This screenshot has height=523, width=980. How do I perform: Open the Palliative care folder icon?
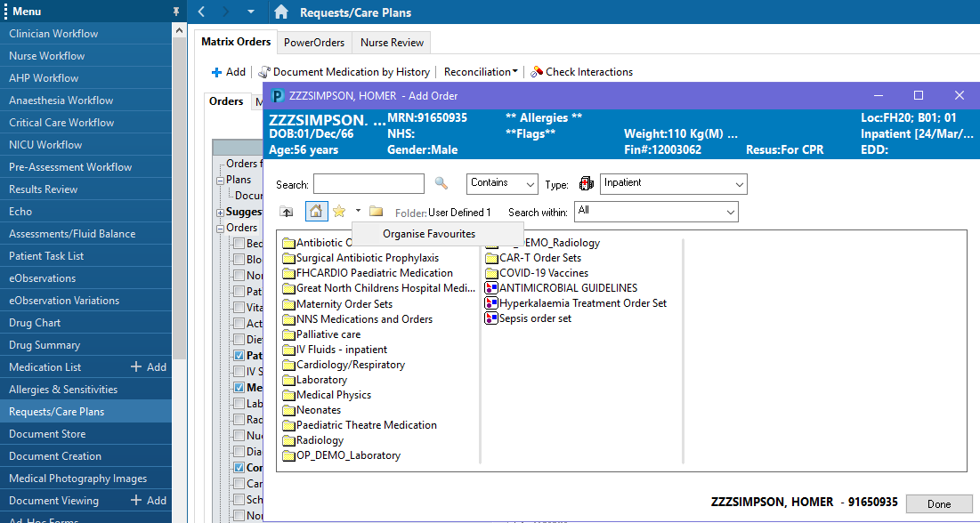pyautogui.click(x=288, y=334)
